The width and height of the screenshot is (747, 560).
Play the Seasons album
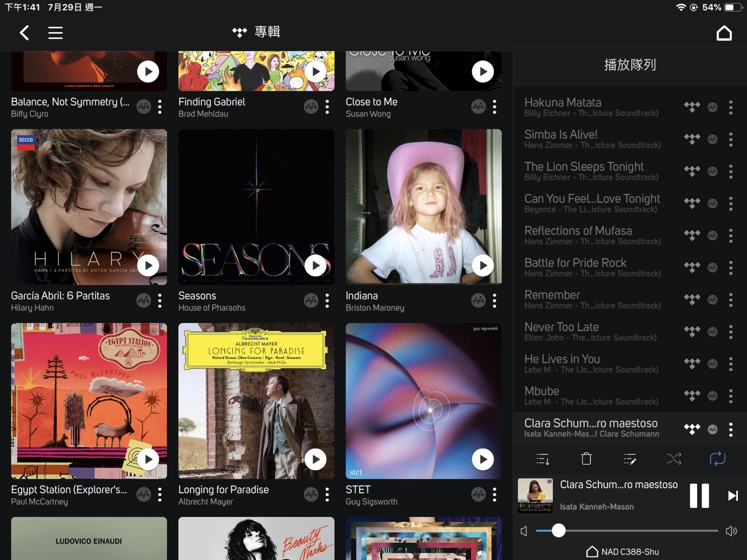coord(316,266)
